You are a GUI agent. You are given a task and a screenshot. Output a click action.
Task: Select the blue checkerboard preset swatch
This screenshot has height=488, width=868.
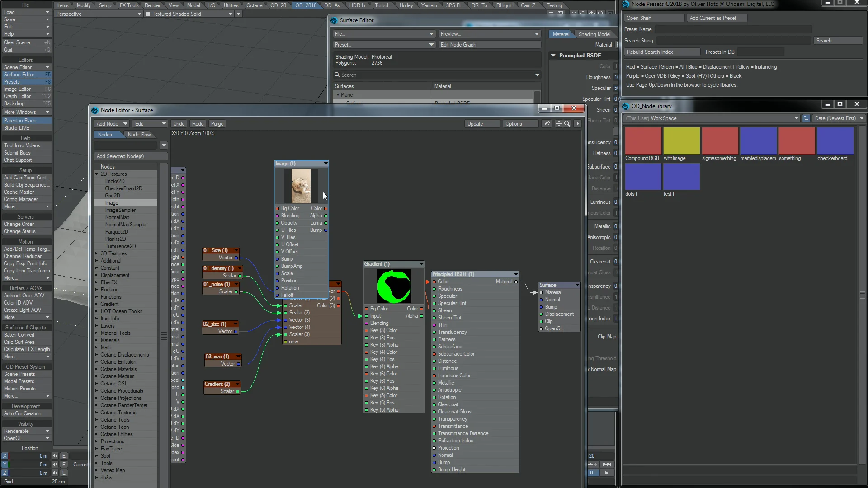coord(835,141)
